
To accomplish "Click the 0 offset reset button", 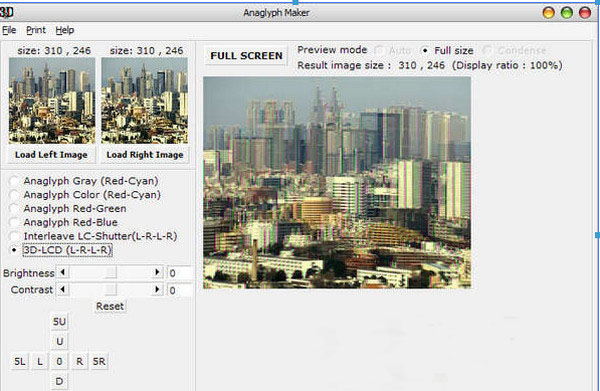I will pyautogui.click(x=59, y=361).
